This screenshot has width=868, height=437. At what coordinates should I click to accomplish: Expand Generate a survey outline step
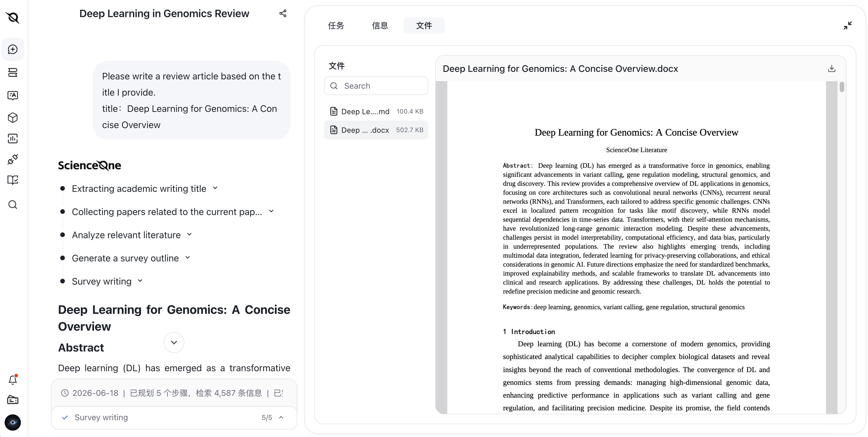coord(188,258)
